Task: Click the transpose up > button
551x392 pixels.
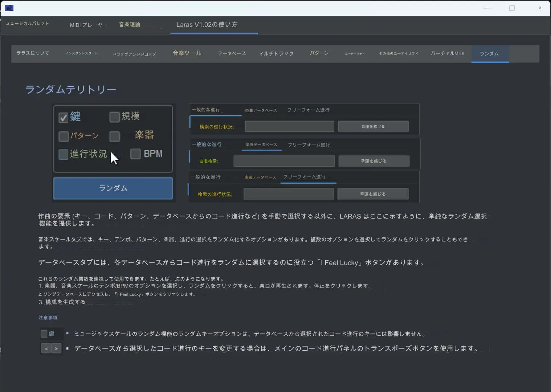Action: pos(56,349)
